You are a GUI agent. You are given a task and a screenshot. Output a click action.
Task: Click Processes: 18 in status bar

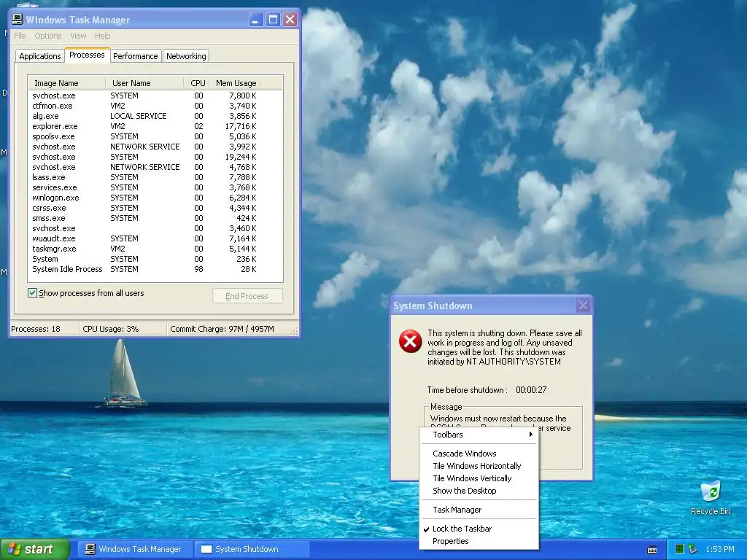[36, 329]
